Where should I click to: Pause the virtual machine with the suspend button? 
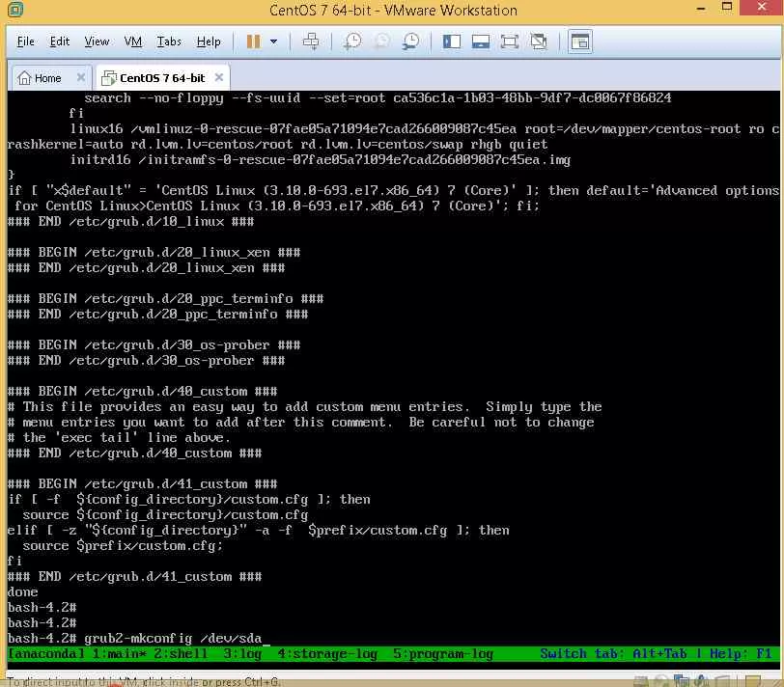pos(254,41)
